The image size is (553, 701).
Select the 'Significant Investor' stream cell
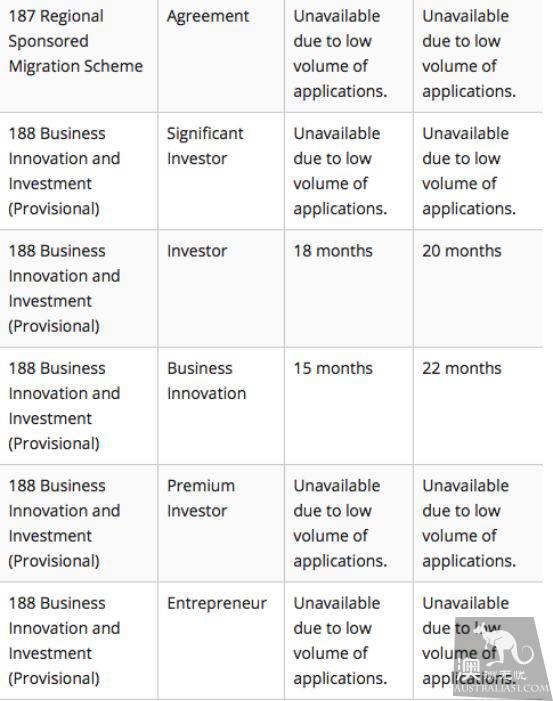[x=221, y=171]
